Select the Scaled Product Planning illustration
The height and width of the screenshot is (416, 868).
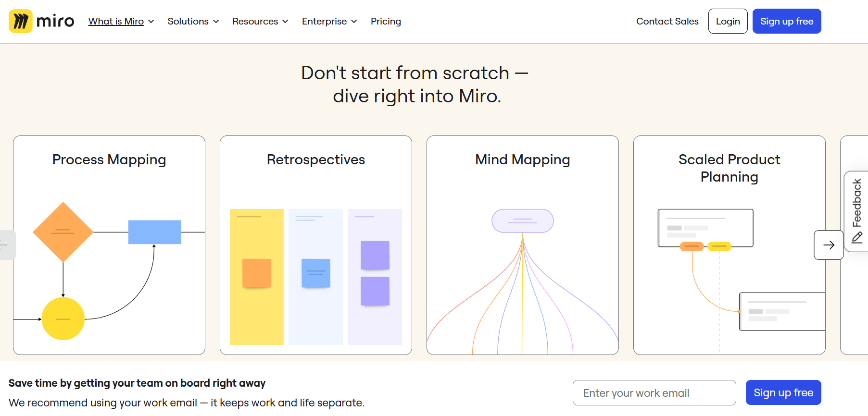point(742,281)
